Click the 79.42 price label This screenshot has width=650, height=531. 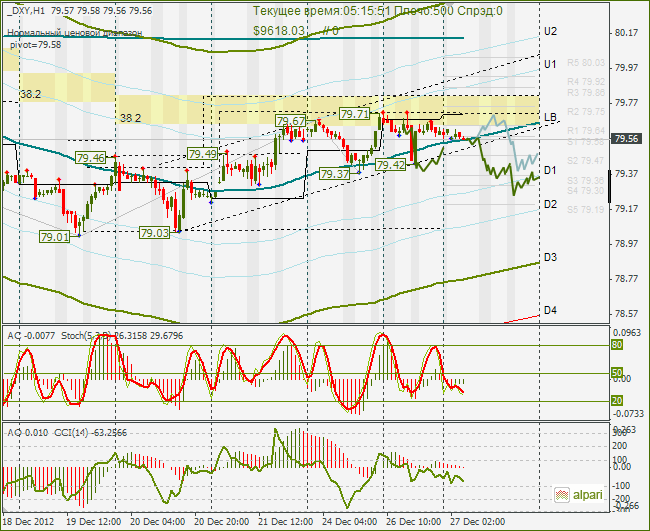pyautogui.click(x=390, y=165)
